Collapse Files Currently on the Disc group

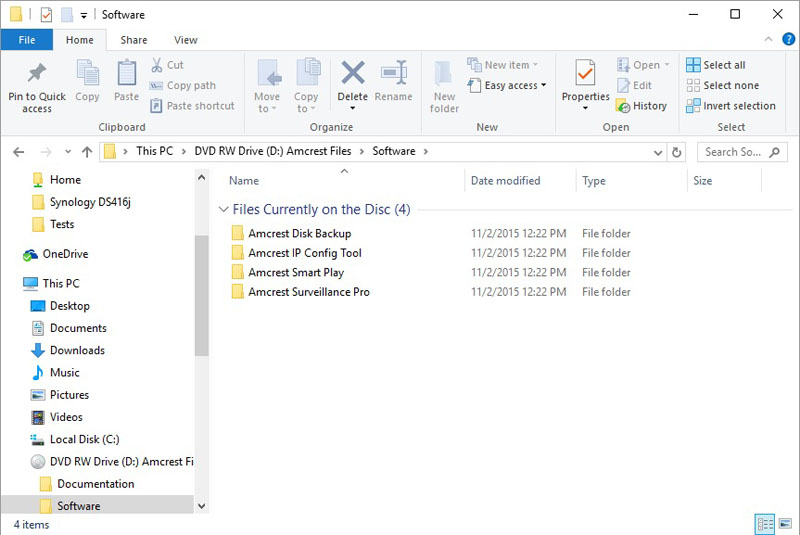[223, 210]
